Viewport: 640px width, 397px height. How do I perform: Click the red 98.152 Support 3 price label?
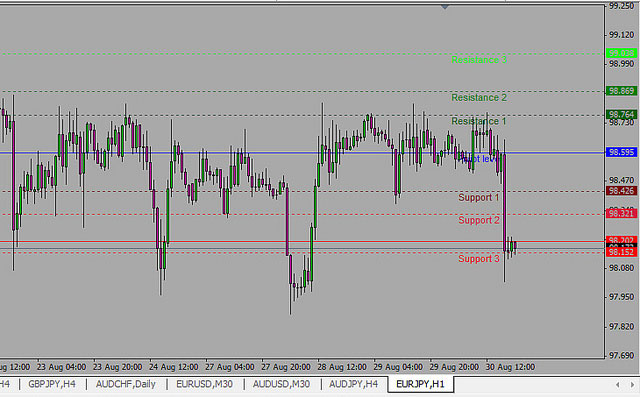(621, 252)
